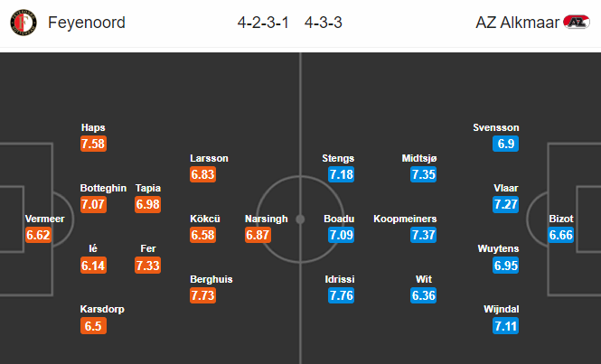The image size is (601, 364).
Task: Click Wit's 6.36 rating badge
Action: click(x=423, y=295)
